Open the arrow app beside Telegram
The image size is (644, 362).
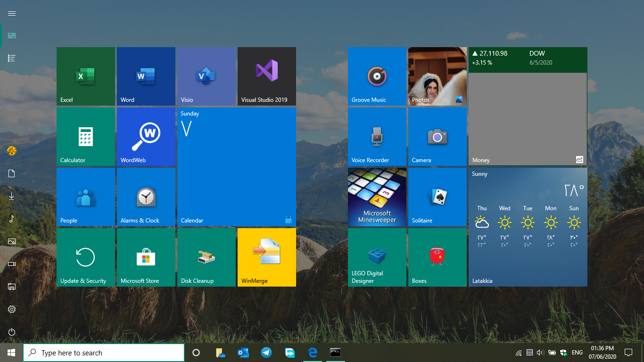(289, 353)
